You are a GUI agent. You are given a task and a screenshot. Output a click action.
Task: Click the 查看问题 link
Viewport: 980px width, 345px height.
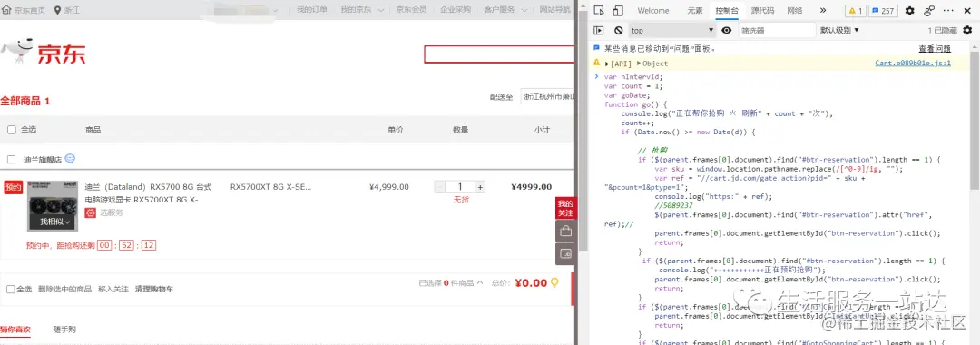[935, 49]
